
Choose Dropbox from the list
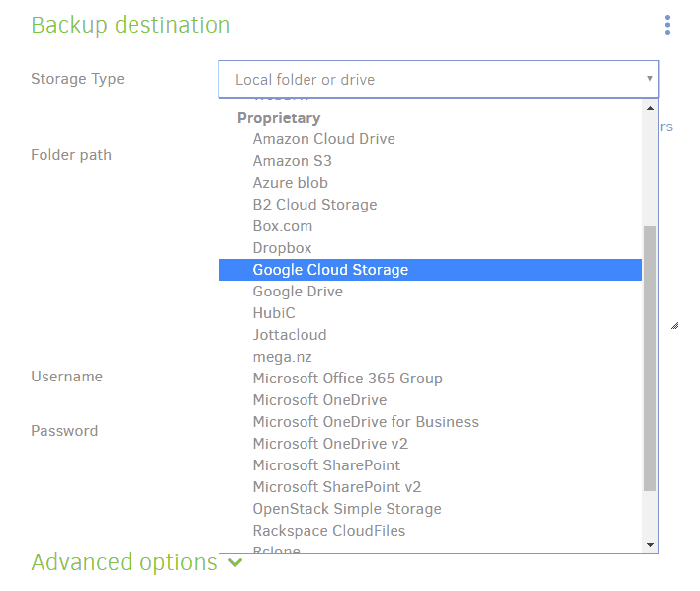click(x=282, y=248)
